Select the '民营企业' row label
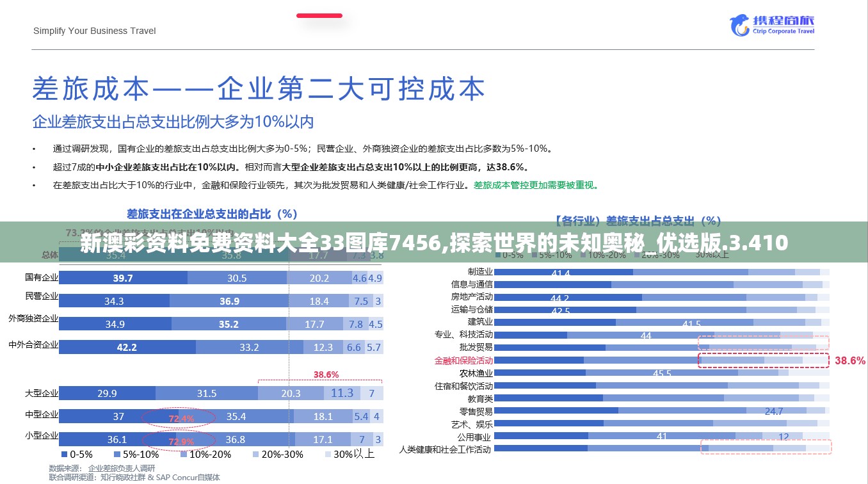The image size is (868, 484). (42, 296)
